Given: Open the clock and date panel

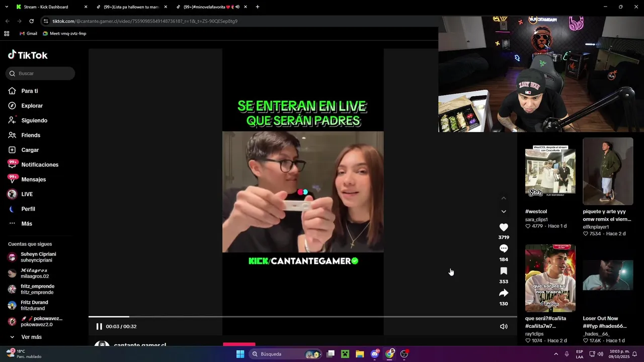Looking at the screenshot, I should tap(619, 354).
